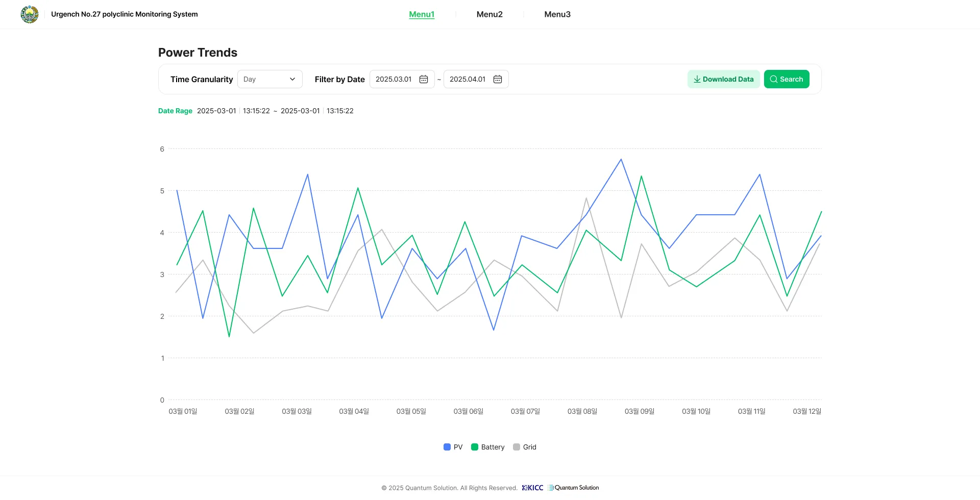Click x-axis label 03월 12일

807,411
